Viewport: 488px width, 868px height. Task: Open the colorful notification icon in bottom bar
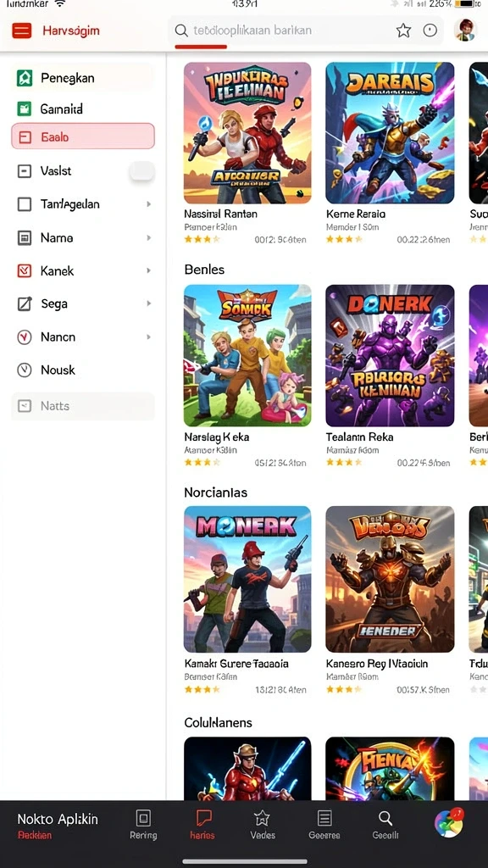(x=449, y=823)
